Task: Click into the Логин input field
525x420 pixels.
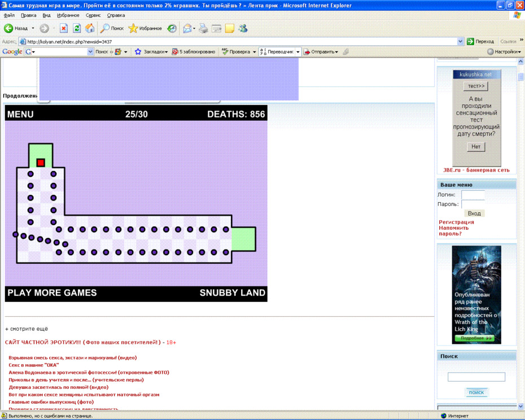Action: (x=473, y=195)
